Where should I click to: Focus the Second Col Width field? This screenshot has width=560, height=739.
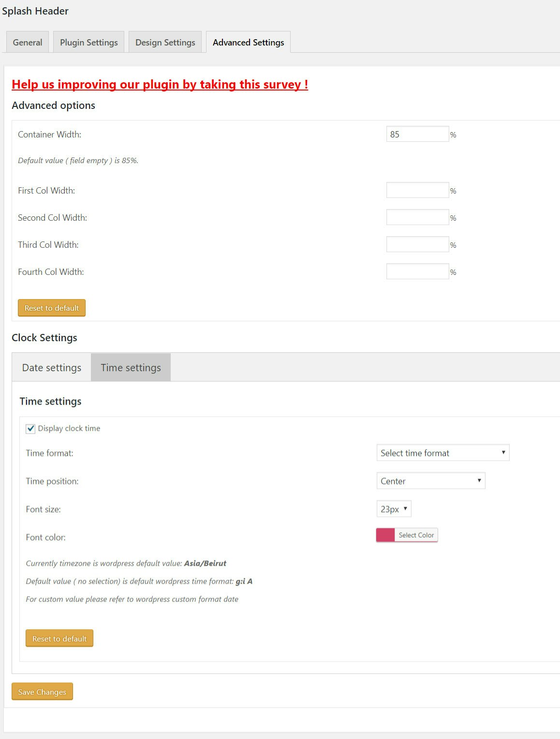(417, 217)
